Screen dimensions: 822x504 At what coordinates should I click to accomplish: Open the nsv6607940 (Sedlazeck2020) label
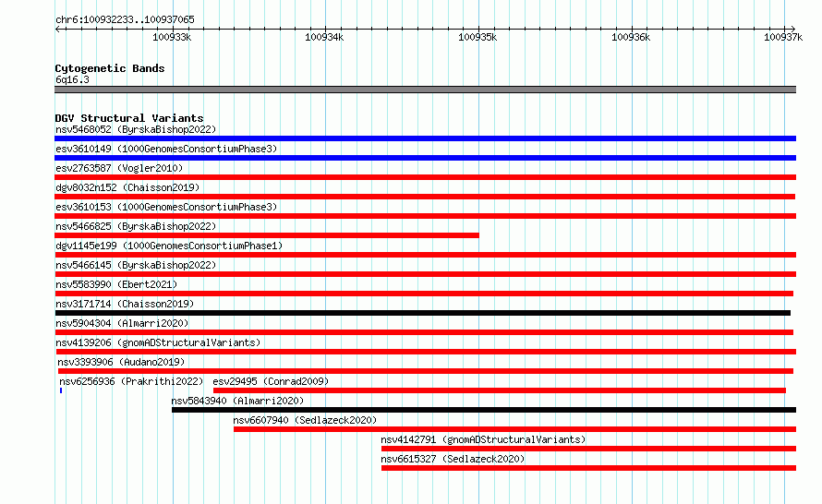pyautogui.click(x=305, y=420)
